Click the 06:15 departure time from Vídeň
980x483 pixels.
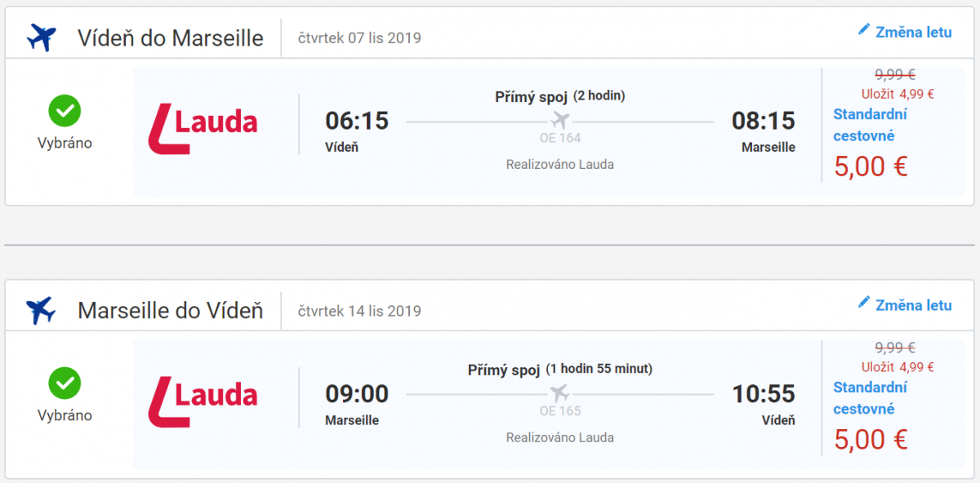[357, 121]
